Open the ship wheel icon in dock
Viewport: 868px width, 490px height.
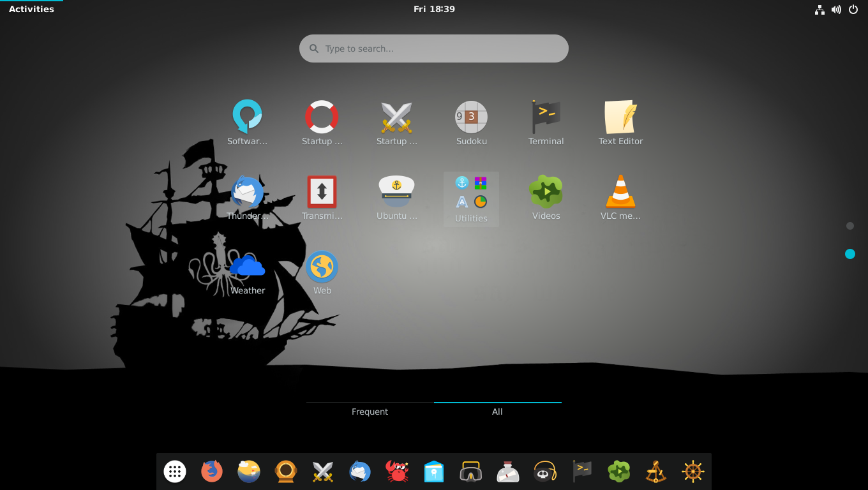pos(693,471)
